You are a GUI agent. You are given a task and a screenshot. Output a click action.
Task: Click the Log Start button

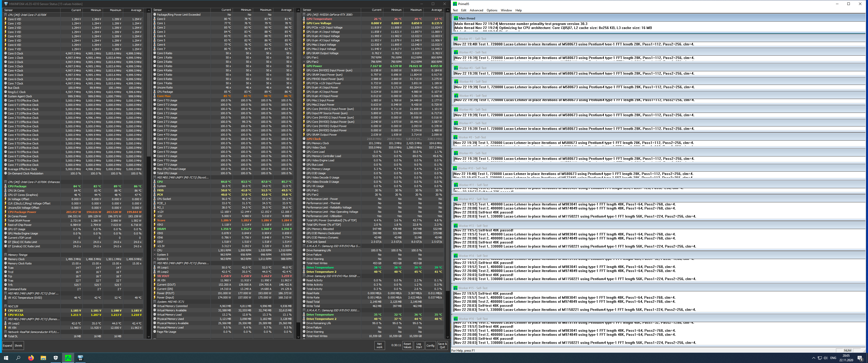[x=419, y=346]
